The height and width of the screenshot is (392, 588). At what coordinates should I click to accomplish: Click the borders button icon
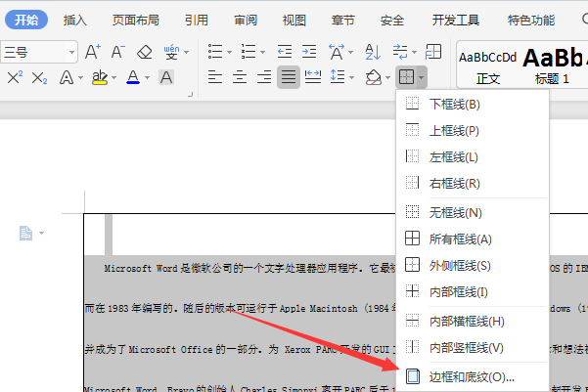[x=406, y=77]
